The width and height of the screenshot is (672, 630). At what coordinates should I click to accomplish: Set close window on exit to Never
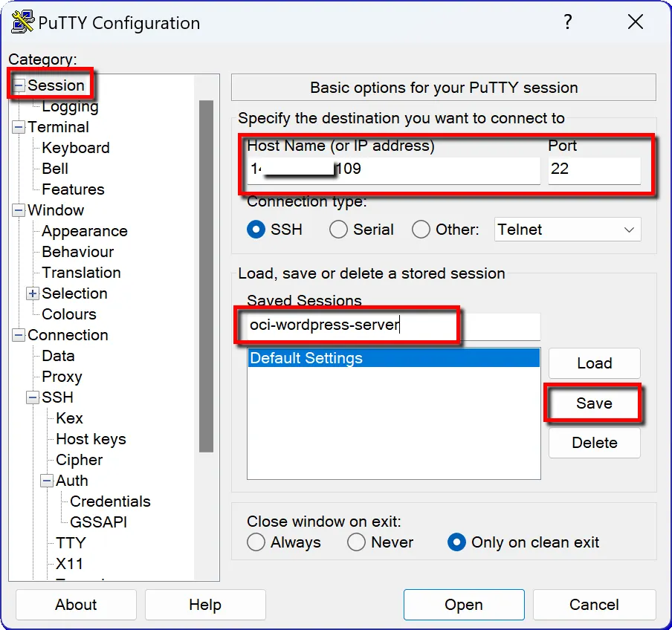(x=357, y=542)
